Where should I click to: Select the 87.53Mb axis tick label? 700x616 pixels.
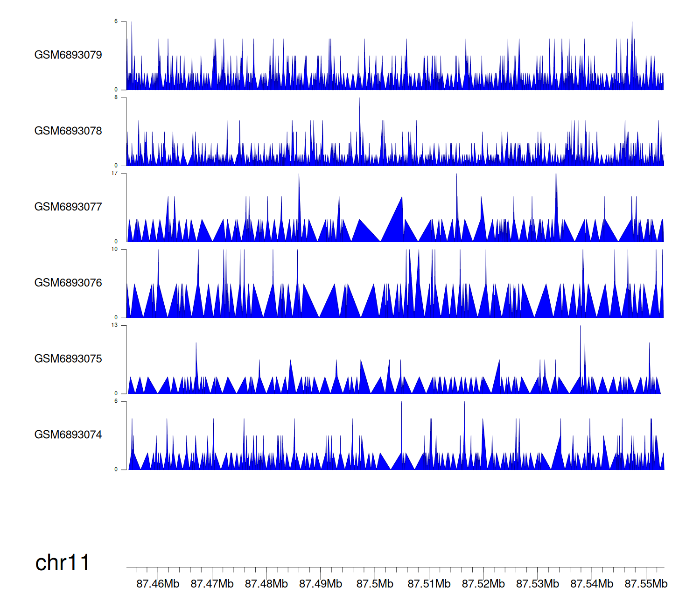[x=538, y=584]
